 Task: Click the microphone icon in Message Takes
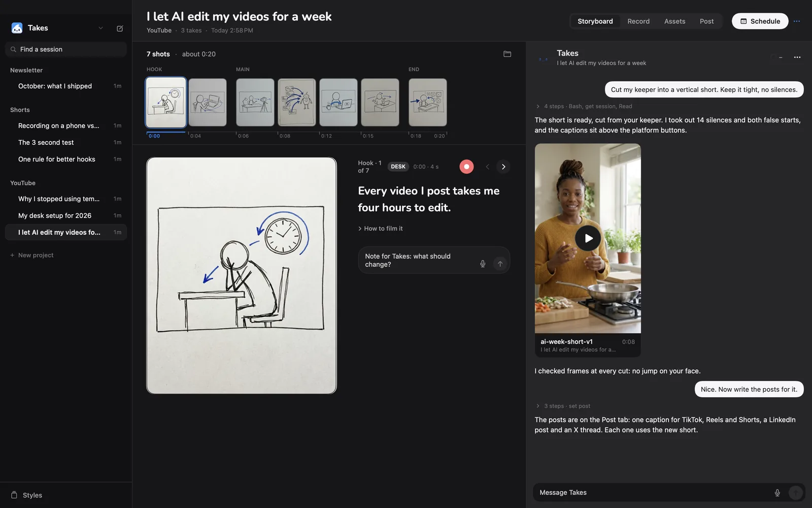(x=777, y=493)
